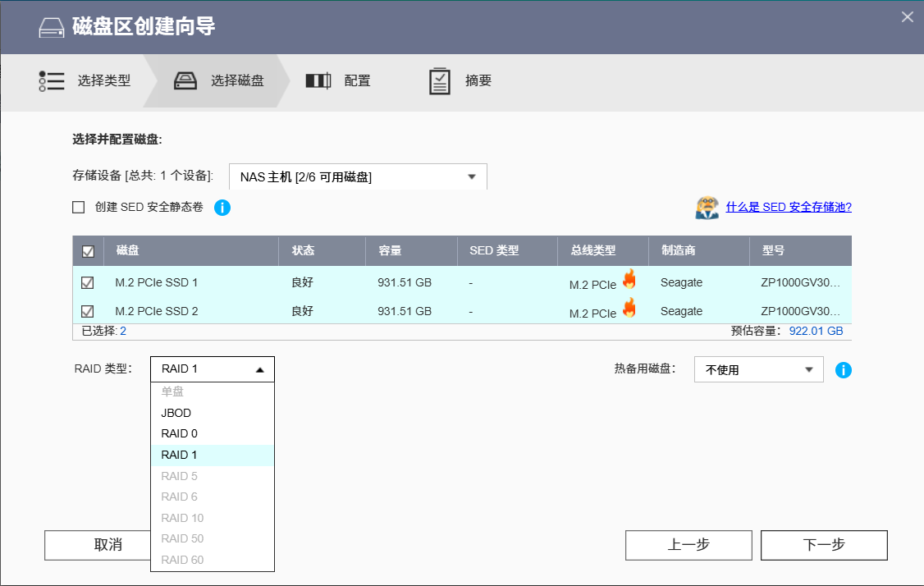
Task: Go back with the 上一步 button
Action: (688, 545)
